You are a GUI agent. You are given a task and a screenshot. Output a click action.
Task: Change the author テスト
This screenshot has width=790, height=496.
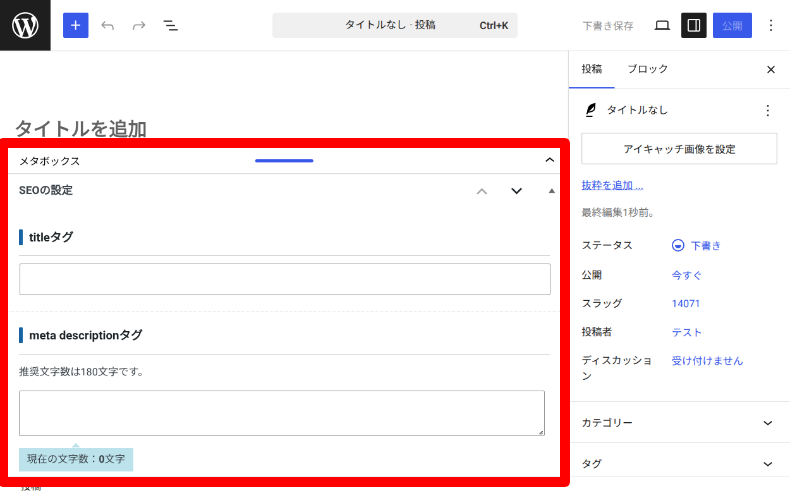[x=686, y=332]
